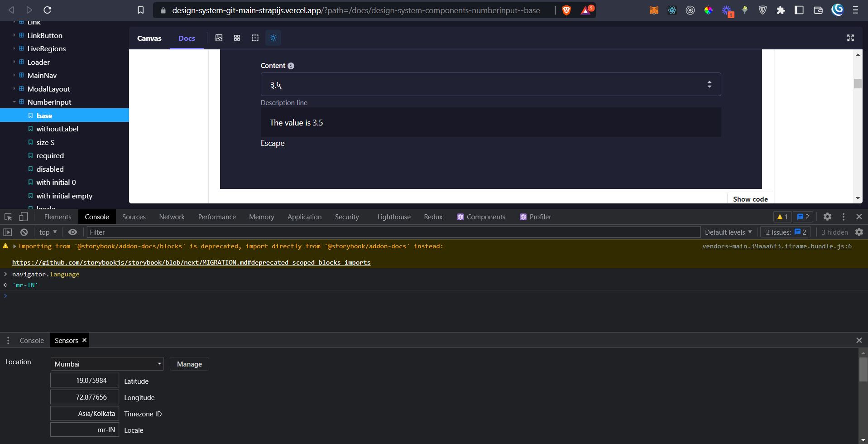Increment value with the Content field stepper
Viewport: 868px width, 444px height.
click(x=709, y=82)
